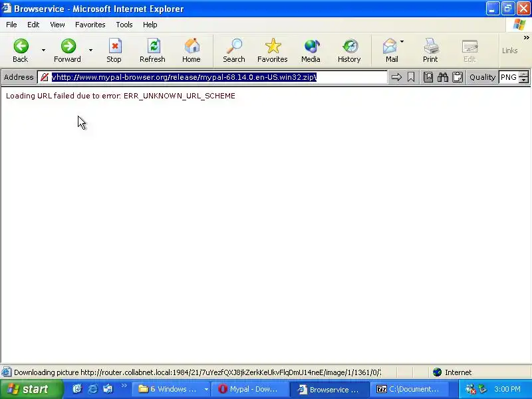Open the Tools menu
Image resolution: width=532 pixels, height=399 pixels.
(x=124, y=25)
